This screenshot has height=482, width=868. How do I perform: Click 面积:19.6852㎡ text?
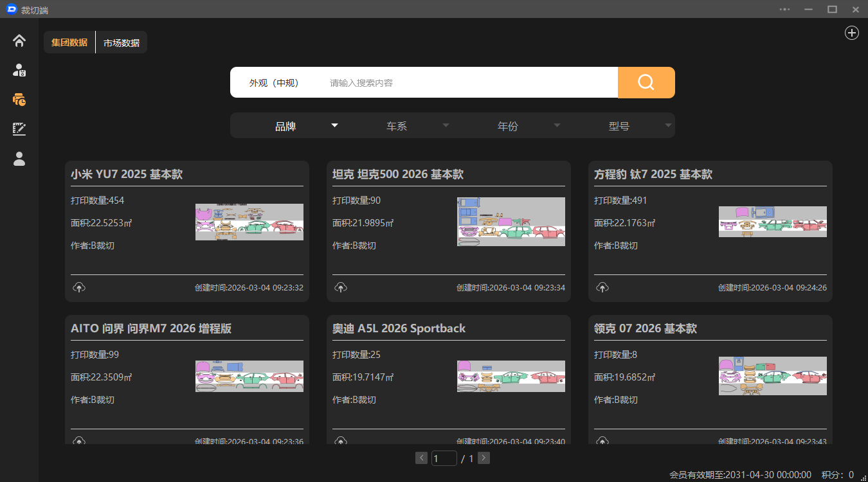[625, 377]
